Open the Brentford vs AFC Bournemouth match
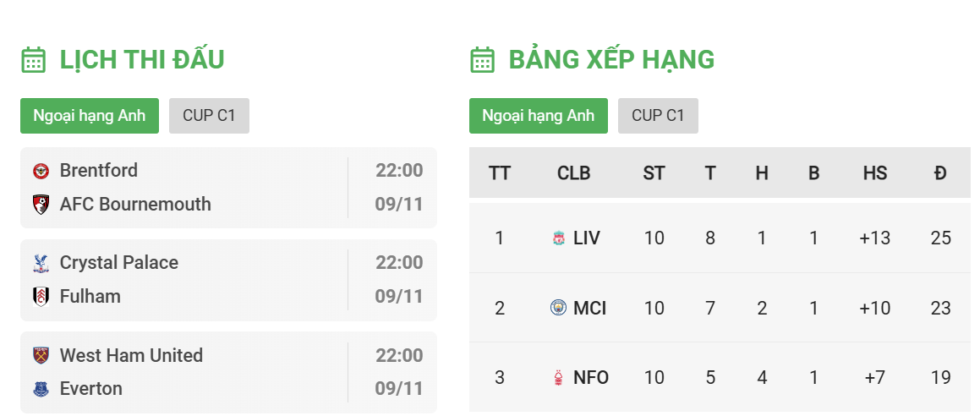The width and height of the screenshot is (980, 416). (x=229, y=188)
